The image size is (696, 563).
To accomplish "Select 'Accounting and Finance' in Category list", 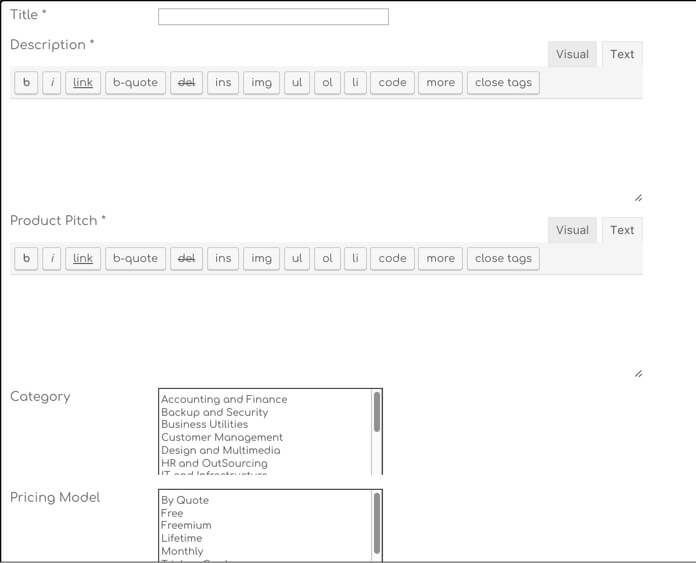I will (224, 399).
